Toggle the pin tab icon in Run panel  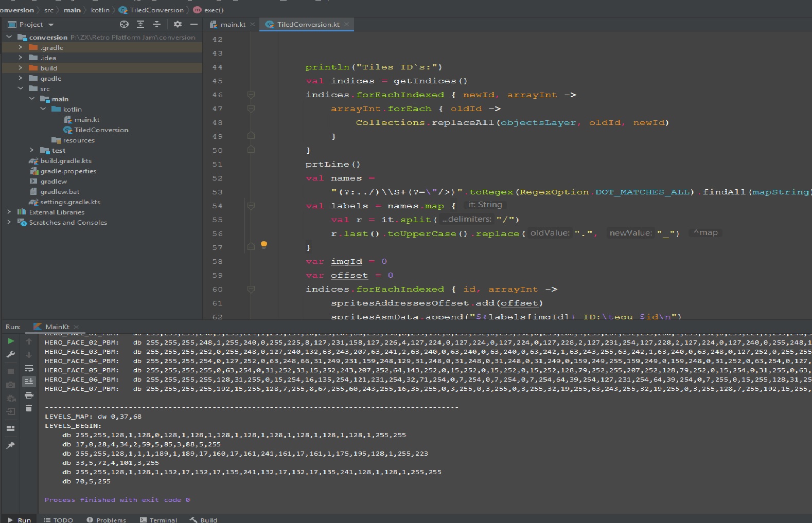11,445
